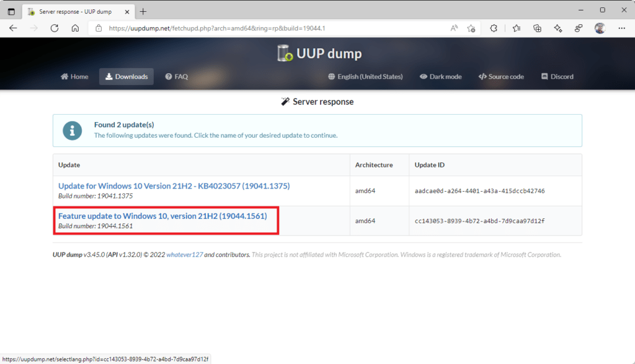Show the Favorites list
Viewport: 635px width, 364px height.
pos(517,28)
